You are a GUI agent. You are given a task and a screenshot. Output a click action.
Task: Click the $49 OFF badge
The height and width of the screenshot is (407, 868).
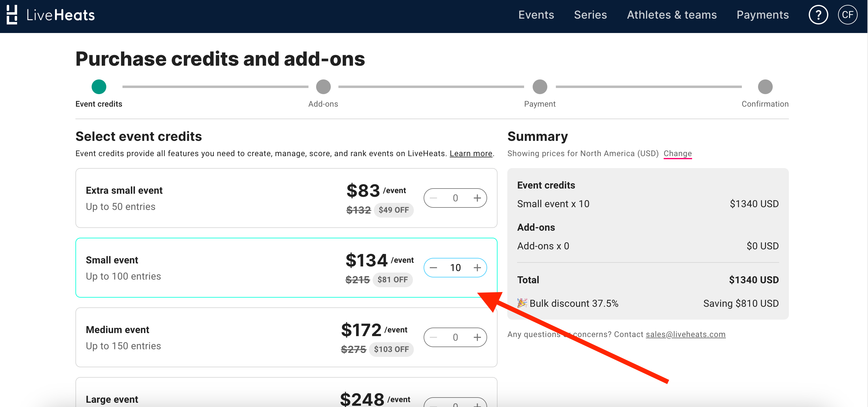394,210
